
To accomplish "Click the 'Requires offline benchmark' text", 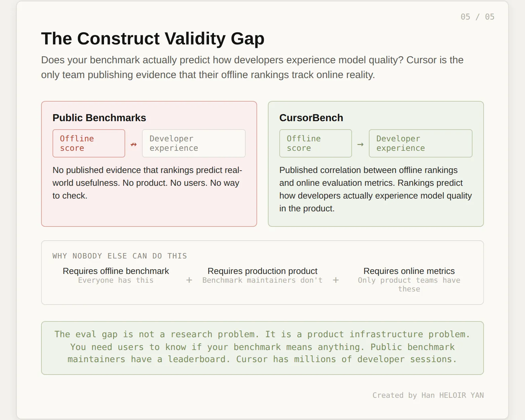I will tap(116, 271).
